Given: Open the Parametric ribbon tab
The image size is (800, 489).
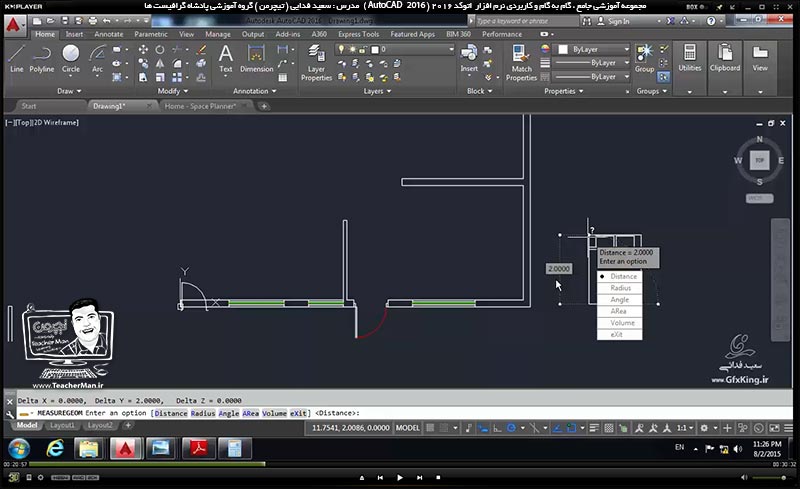Looking at the screenshot, I should [x=151, y=34].
